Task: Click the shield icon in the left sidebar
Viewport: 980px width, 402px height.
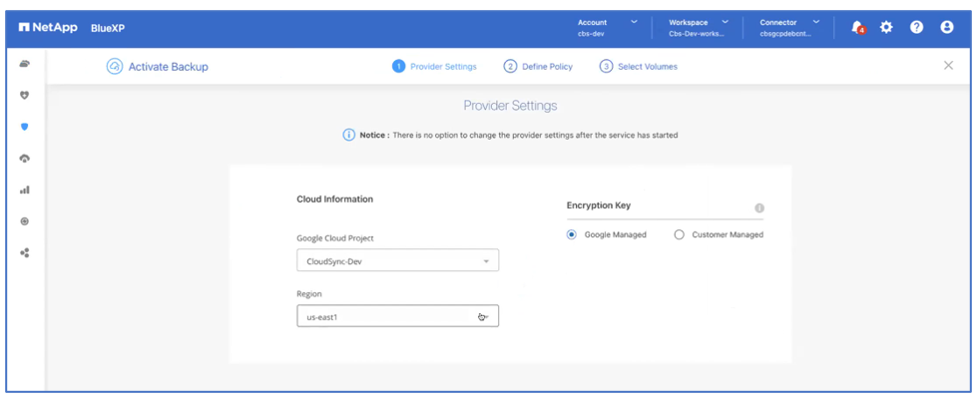Action: (25, 127)
